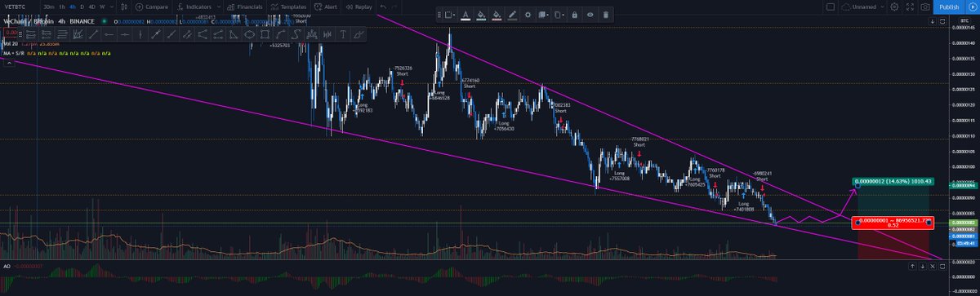Viewport: 980px width, 296px height.
Task: Maximize the AO indicator pane
Action: pos(942,267)
